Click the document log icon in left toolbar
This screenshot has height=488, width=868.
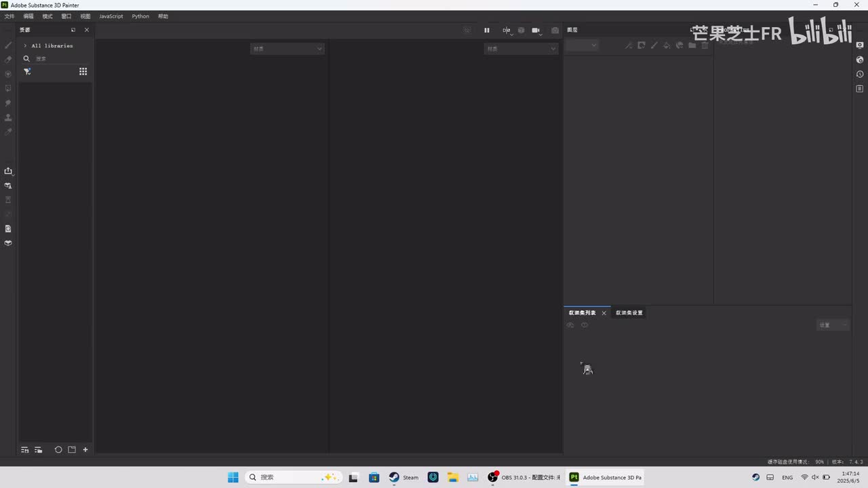[x=8, y=228]
